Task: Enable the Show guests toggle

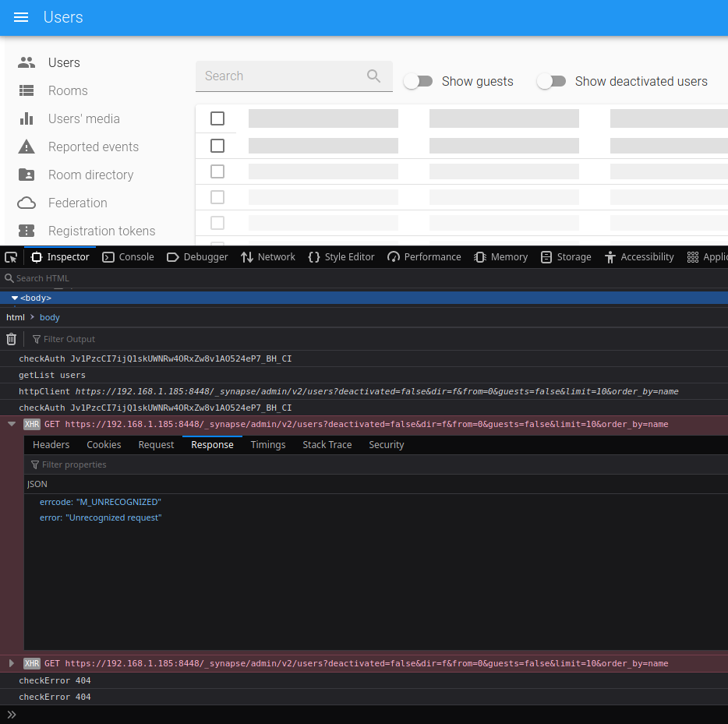Action: (x=419, y=80)
